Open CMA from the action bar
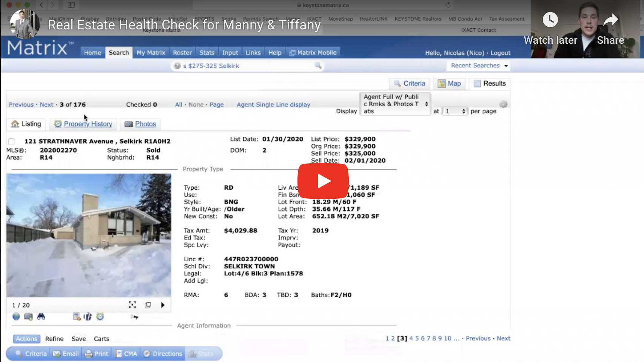This screenshot has height=362, width=644. click(x=126, y=354)
